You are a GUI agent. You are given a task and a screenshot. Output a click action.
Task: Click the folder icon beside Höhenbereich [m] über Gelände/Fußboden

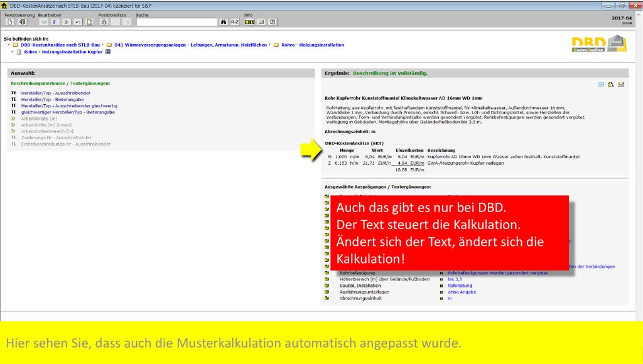(x=327, y=279)
